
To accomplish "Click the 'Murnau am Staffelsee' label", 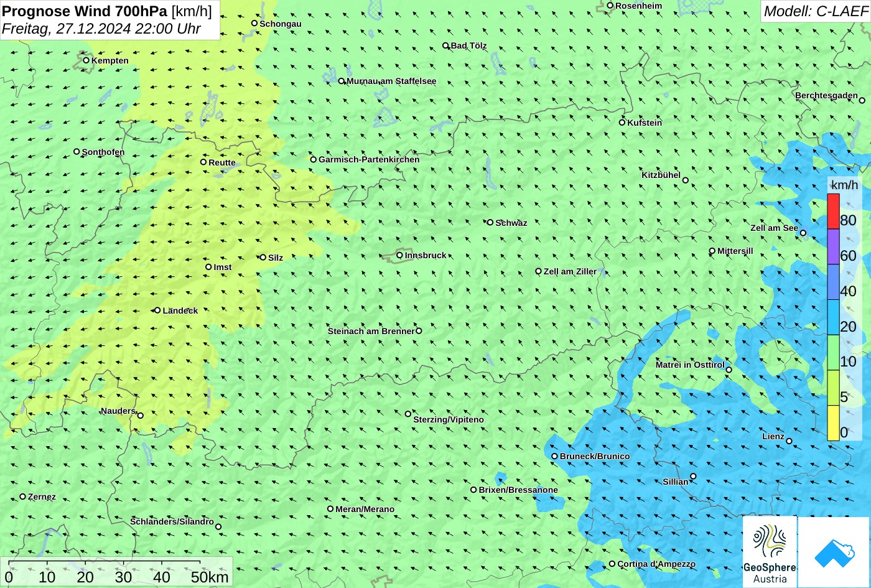I will tap(391, 81).
